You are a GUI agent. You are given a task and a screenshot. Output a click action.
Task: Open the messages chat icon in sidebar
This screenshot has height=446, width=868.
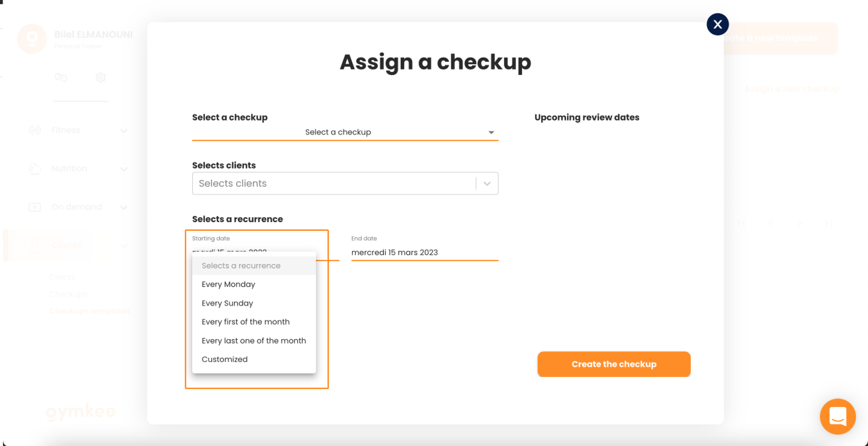pyautogui.click(x=61, y=77)
